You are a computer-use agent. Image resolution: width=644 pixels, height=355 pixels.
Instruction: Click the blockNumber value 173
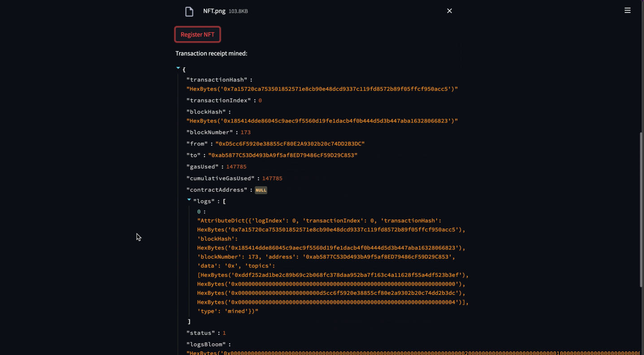(x=246, y=132)
